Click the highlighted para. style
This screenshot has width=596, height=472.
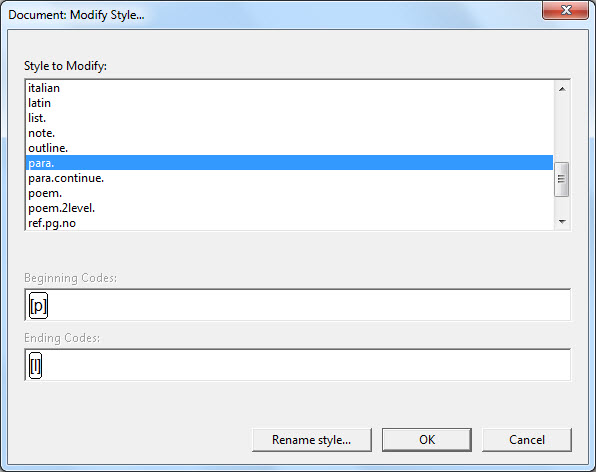point(289,163)
